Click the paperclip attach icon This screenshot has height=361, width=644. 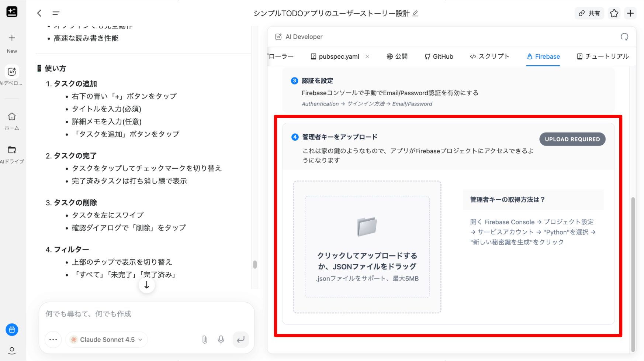[x=205, y=340]
